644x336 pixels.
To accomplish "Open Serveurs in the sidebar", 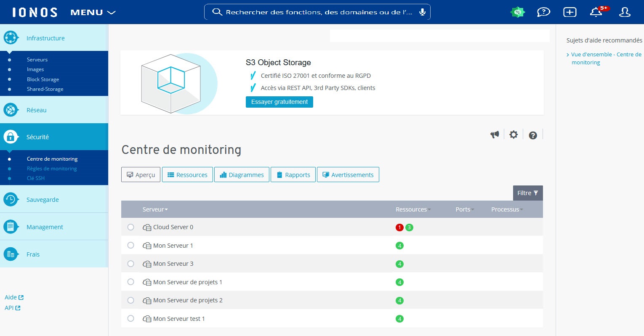I will point(37,60).
